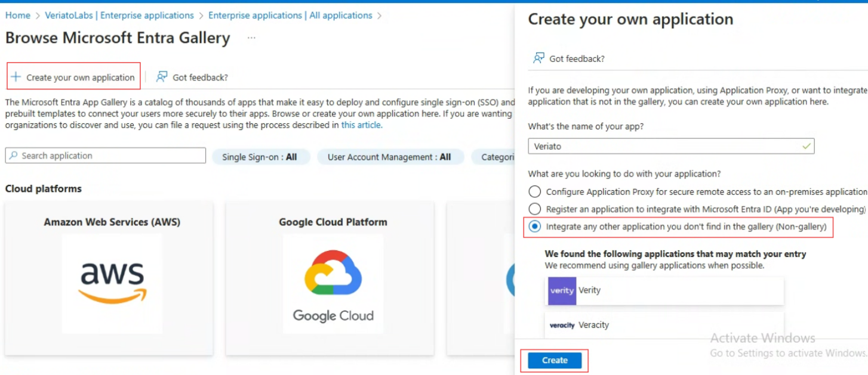868x375 pixels.
Task: Open the Categories filter pill
Action: point(493,157)
